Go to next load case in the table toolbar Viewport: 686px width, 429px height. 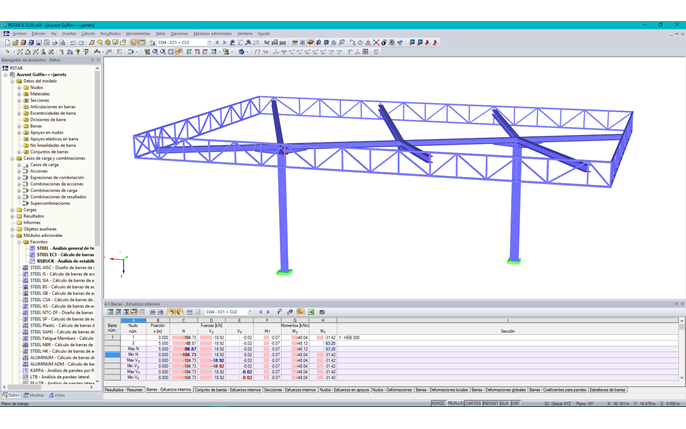[x=268, y=312]
